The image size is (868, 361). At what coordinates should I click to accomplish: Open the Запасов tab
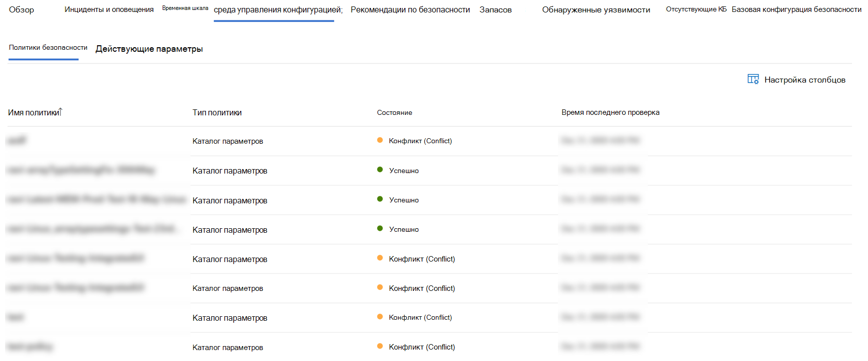[495, 10]
